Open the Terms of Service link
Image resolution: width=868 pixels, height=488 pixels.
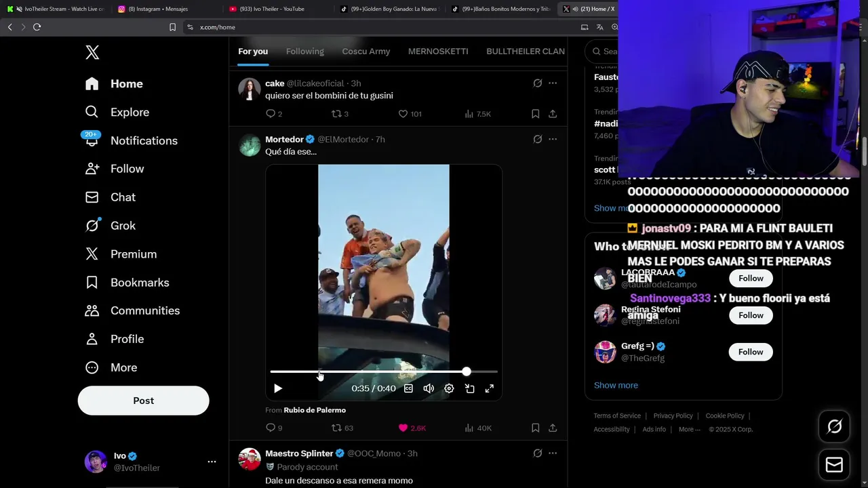(x=617, y=415)
